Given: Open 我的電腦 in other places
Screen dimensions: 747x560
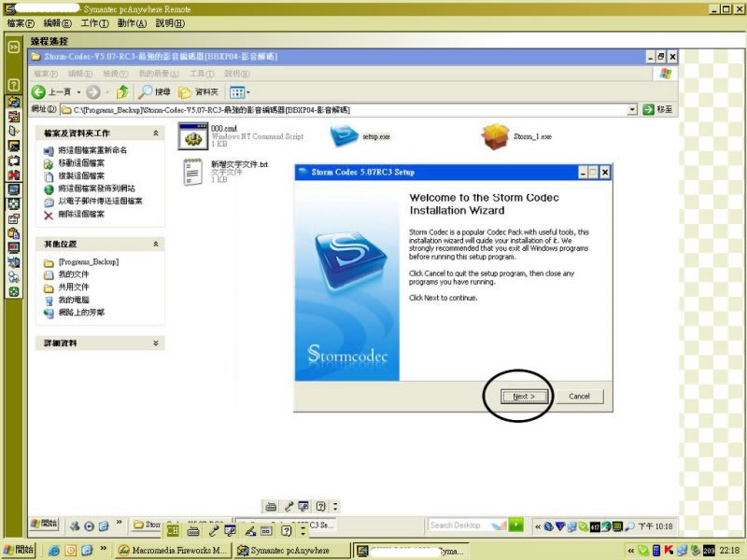Looking at the screenshot, I should [x=74, y=300].
